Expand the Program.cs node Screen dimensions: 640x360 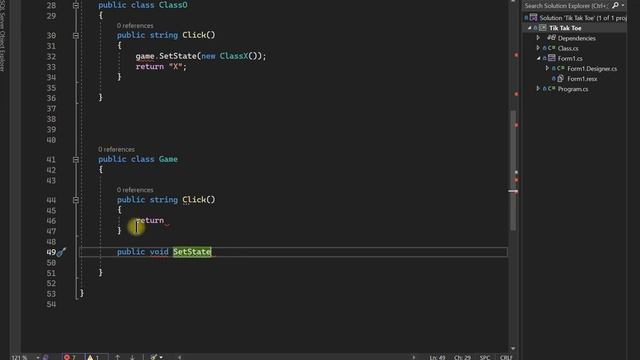pos(538,88)
